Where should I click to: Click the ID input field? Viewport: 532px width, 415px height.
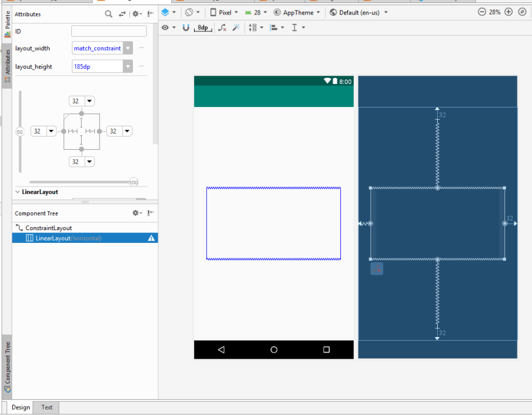tap(109, 31)
